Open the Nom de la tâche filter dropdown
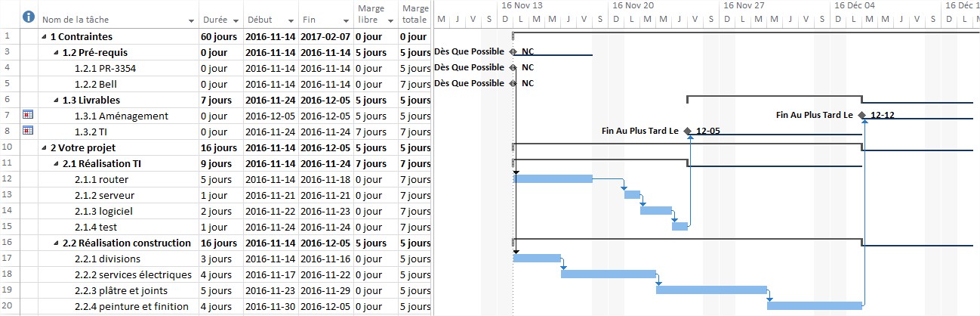 [193, 20]
